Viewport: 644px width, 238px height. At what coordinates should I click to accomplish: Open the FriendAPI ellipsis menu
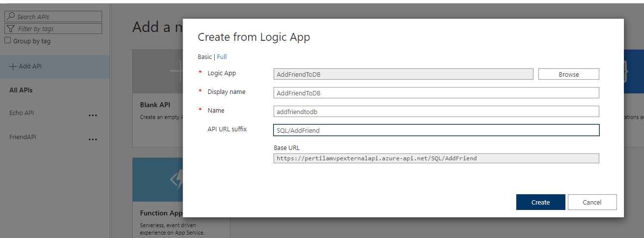[x=93, y=139]
